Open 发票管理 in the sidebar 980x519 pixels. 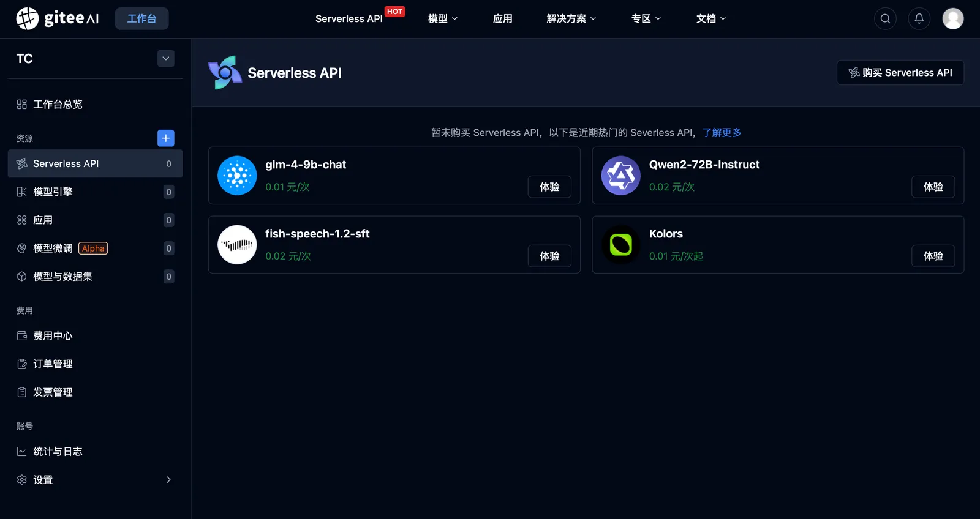pos(95,392)
